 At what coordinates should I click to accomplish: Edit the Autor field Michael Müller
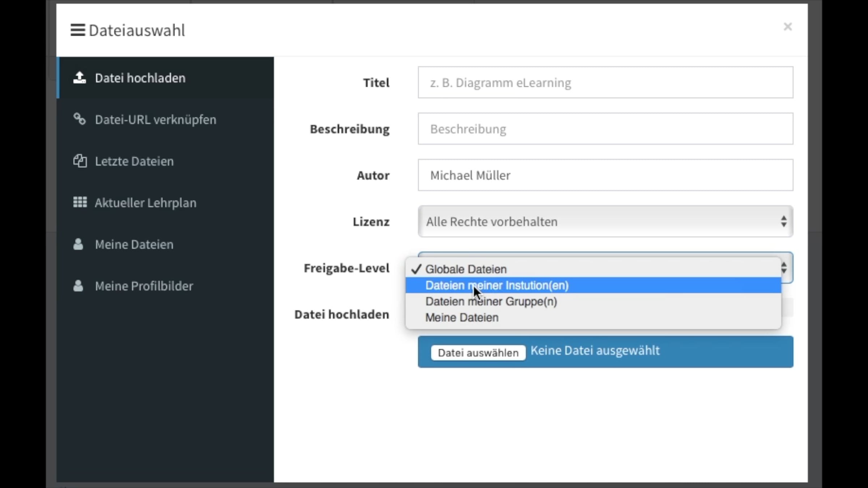[605, 175]
